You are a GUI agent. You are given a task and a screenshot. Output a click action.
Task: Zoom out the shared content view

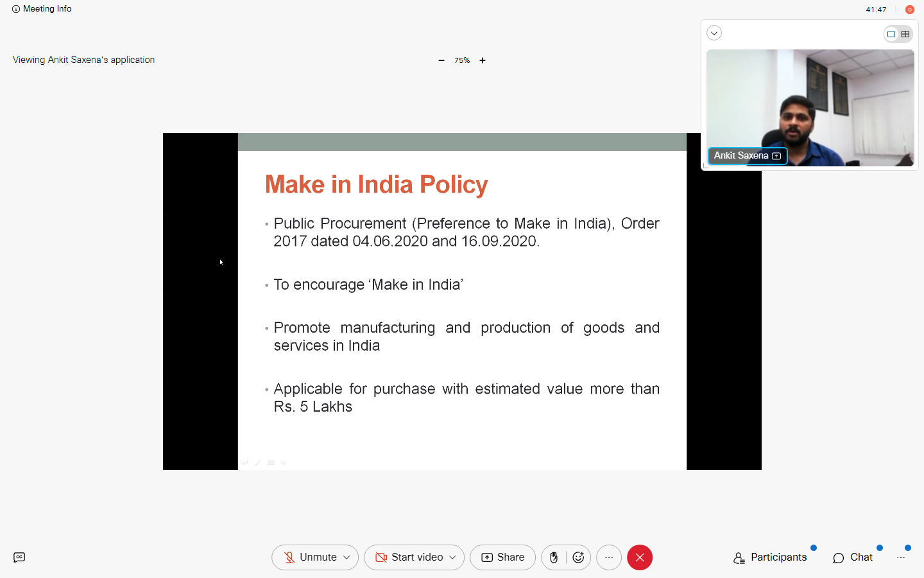point(441,60)
